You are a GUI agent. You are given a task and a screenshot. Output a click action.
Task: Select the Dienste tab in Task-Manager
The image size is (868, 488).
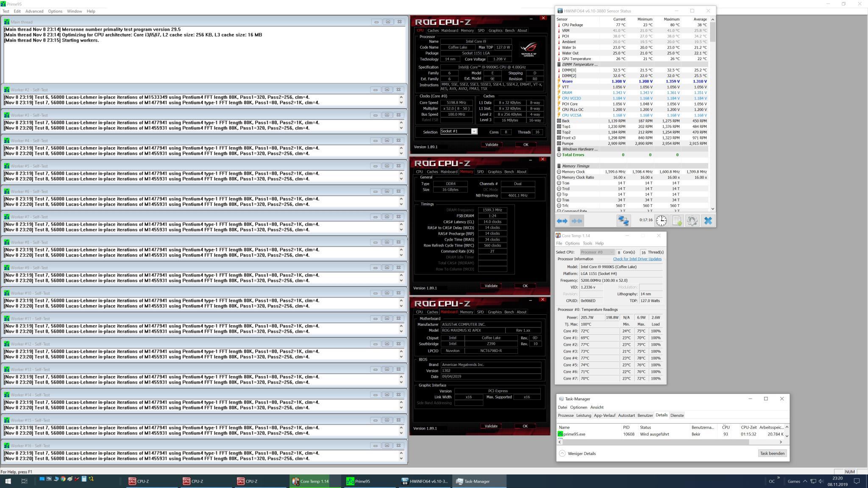677,415
